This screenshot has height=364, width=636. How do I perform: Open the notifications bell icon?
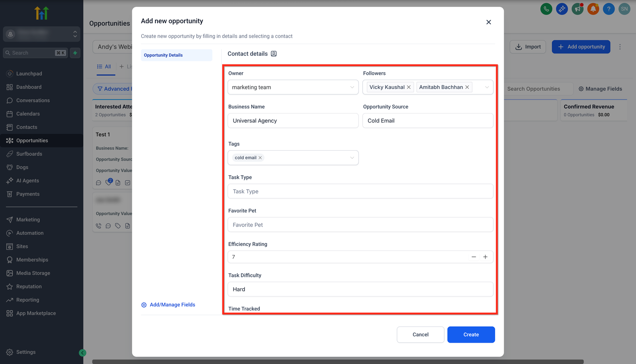pos(593,9)
